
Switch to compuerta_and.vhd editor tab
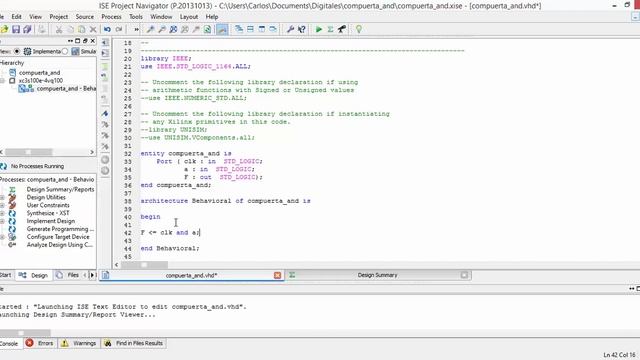[x=191, y=276]
